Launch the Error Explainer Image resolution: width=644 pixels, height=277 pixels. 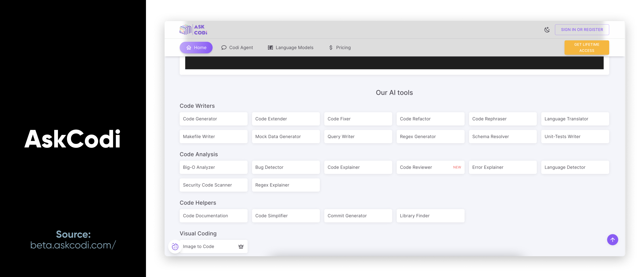(x=503, y=167)
